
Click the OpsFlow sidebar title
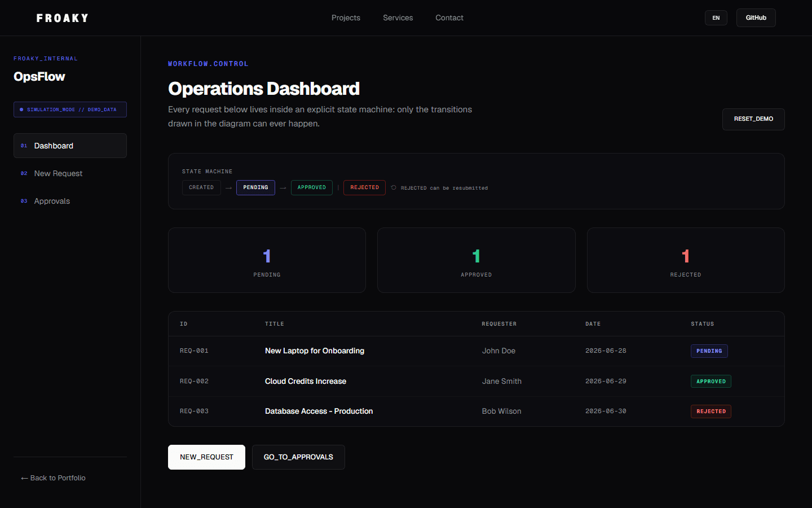tap(39, 77)
